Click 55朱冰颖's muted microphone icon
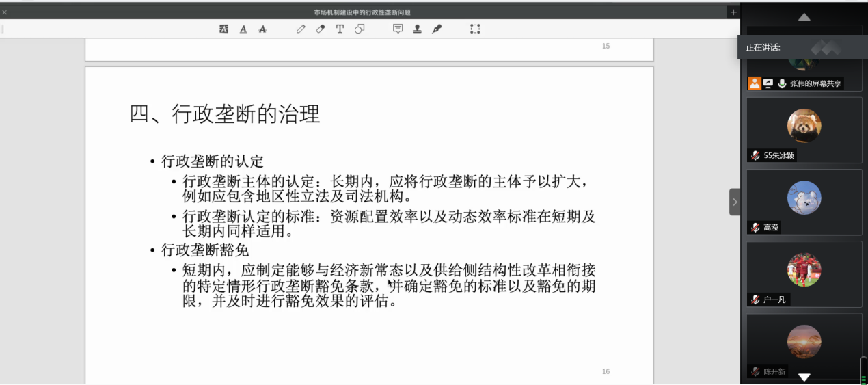Screen dimensions: 868x385 (755, 155)
